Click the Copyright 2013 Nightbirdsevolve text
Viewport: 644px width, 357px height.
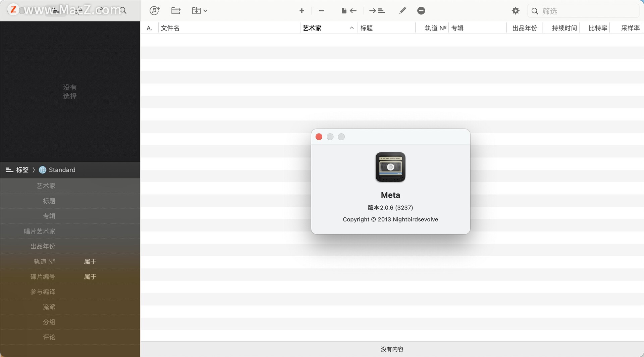[390, 219]
